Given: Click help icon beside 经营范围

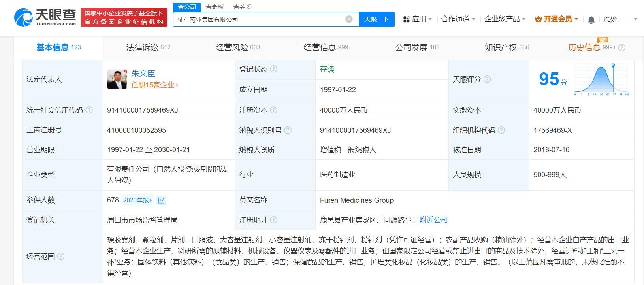Looking at the screenshot, I should [61, 257].
